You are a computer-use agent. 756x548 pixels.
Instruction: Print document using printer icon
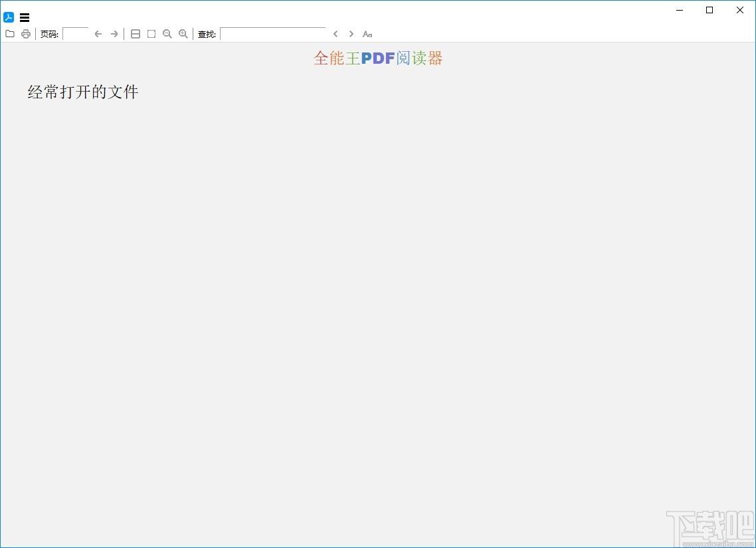26,34
